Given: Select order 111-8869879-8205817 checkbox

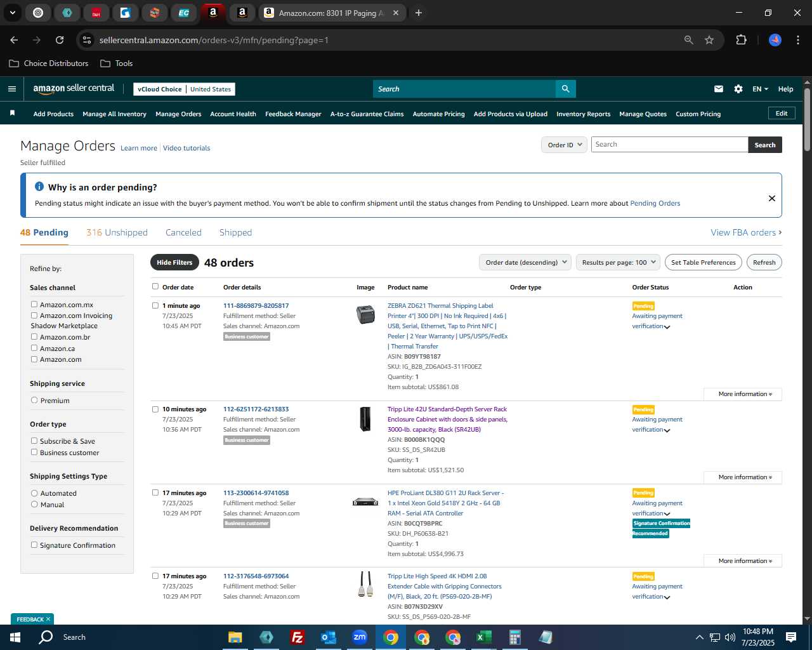Looking at the screenshot, I should pos(155,305).
